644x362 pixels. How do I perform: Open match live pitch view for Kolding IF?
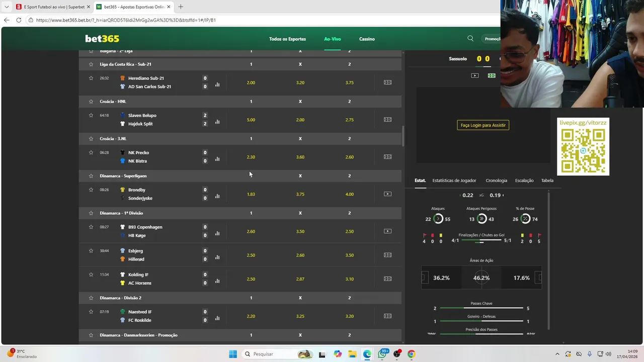pyautogui.click(x=387, y=279)
